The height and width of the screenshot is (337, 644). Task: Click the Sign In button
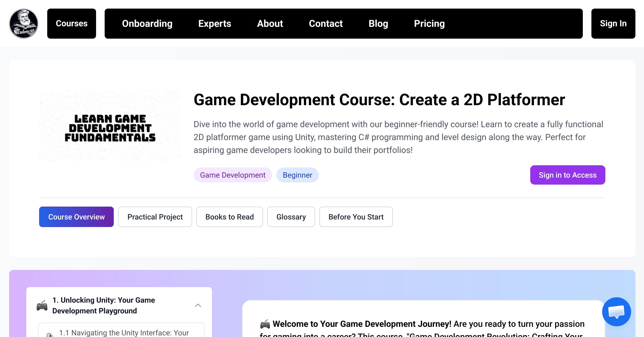point(613,24)
